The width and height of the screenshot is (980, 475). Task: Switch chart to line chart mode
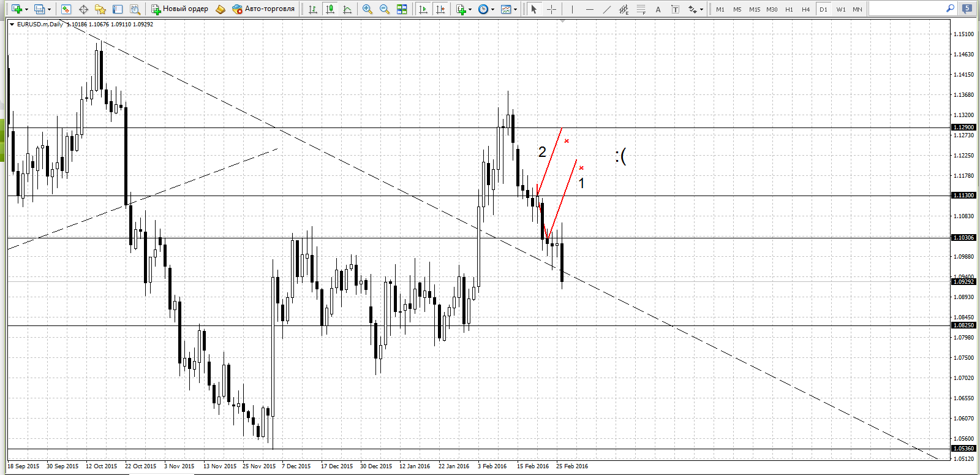point(347,9)
